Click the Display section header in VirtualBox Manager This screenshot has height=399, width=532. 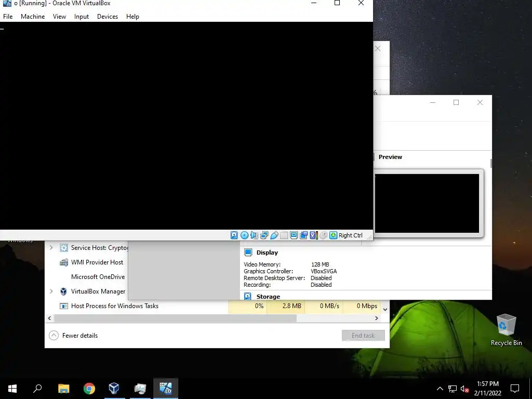[x=267, y=252]
